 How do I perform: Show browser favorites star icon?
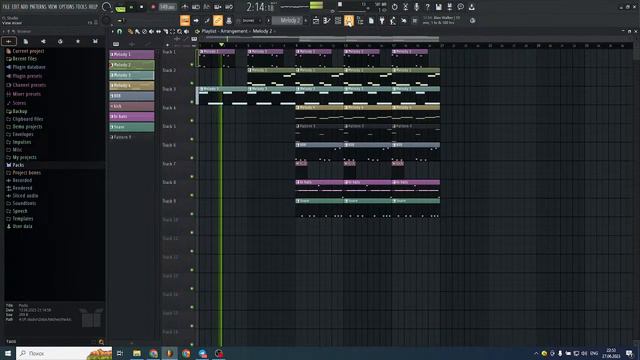[78, 41]
